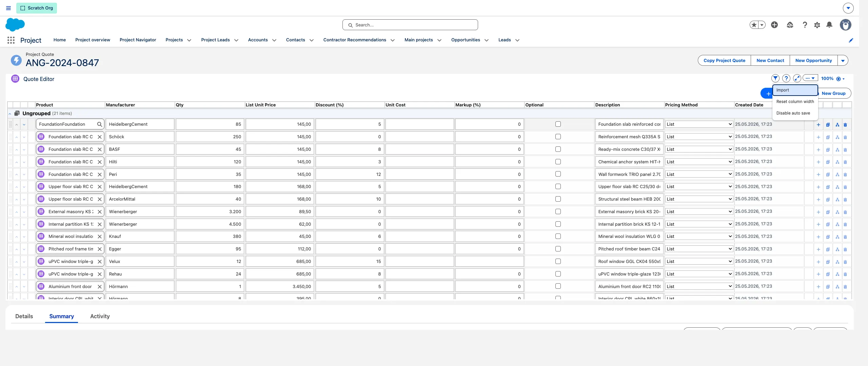Click the New Contact button
Screen dimensions: 868x366
(x=770, y=61)
